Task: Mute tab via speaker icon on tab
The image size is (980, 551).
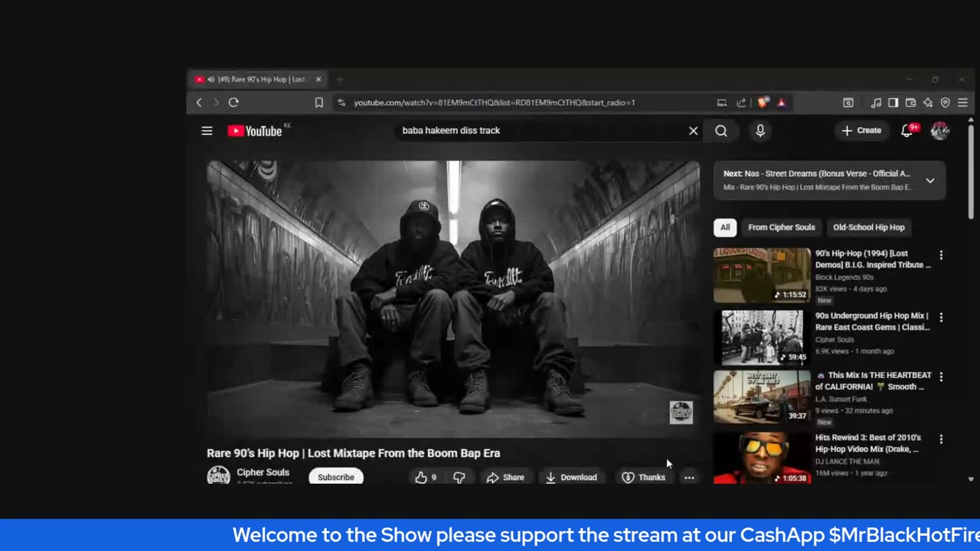Action: point(211,80)
